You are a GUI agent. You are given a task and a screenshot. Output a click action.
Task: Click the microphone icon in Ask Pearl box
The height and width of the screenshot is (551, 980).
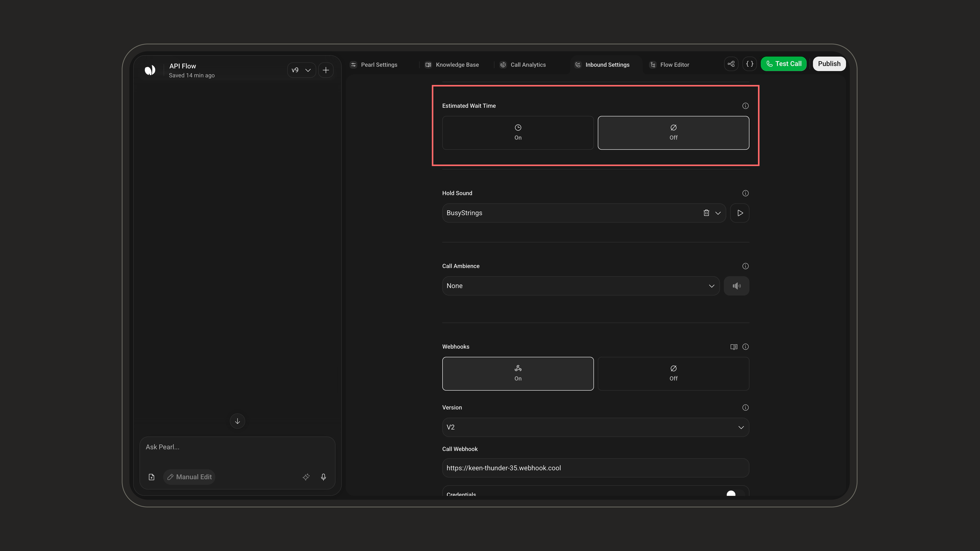(x=323, y=477)
